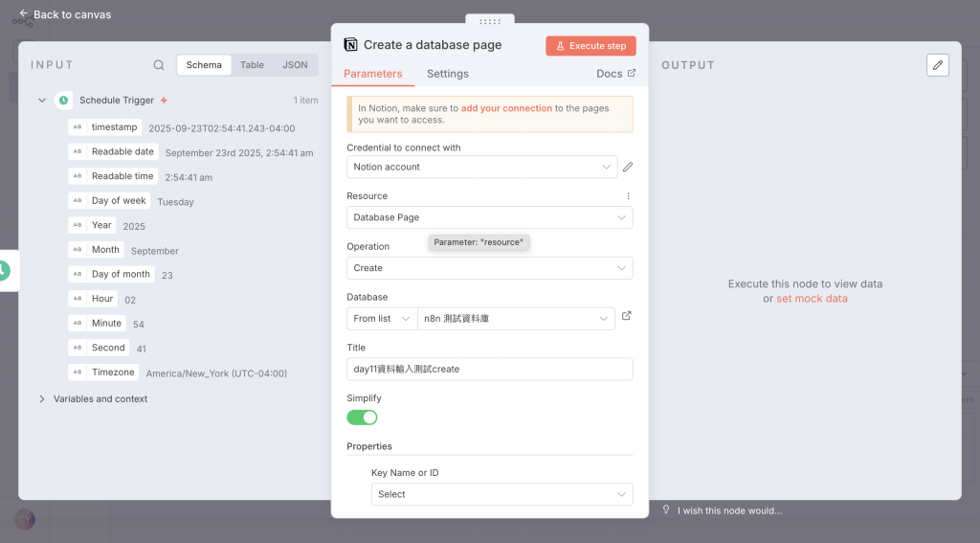Click the Notion logo icon in header
Screen dimensions: 980x543
click(350, 45)
